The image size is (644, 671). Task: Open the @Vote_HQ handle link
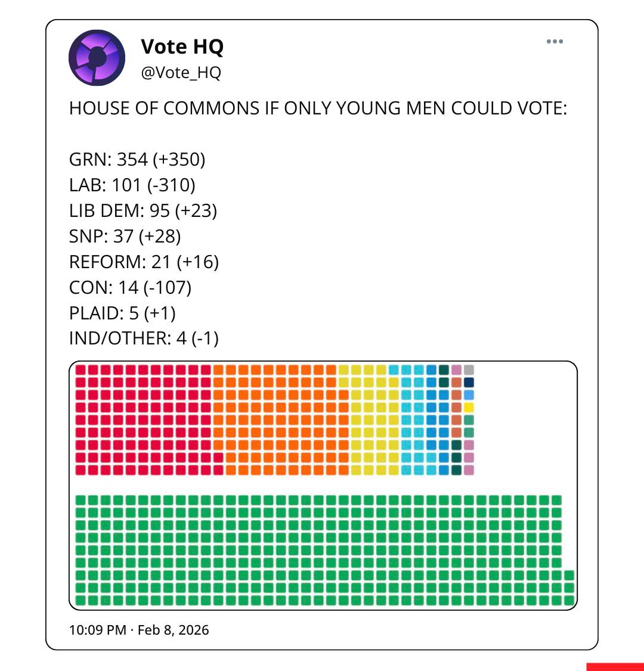pos(181,73)
